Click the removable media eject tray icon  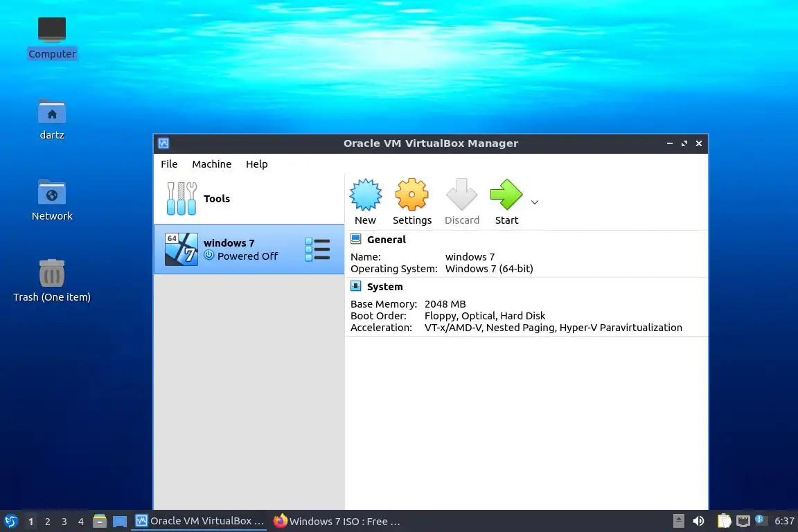point(678,521)
